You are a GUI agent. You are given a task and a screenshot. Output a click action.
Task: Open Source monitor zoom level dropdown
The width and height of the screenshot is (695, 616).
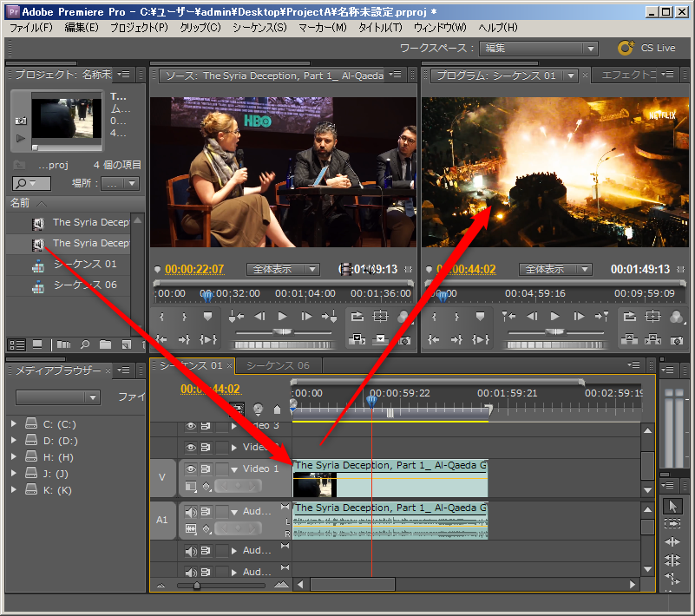[x=283, y=269]
